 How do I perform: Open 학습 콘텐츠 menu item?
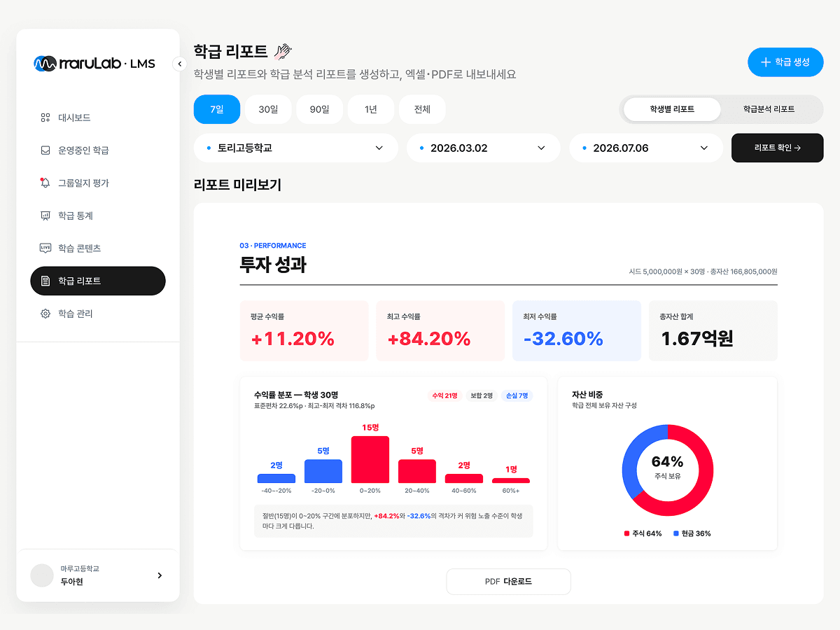point(98,248)
